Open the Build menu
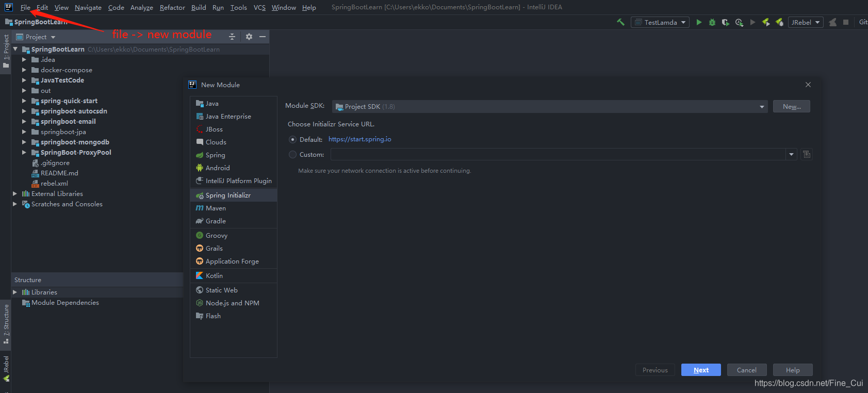Screen dimensions: 868x393 [x=199, y=8]
